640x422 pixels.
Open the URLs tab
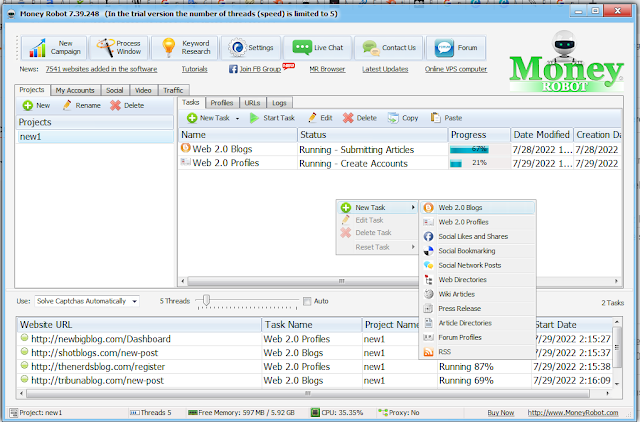coord(252,103)
